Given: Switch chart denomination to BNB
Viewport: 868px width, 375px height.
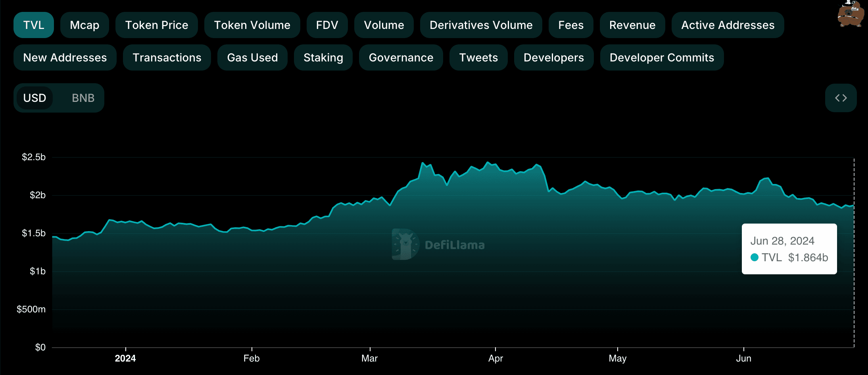Looking at the screenshot, I should (83, 98).
